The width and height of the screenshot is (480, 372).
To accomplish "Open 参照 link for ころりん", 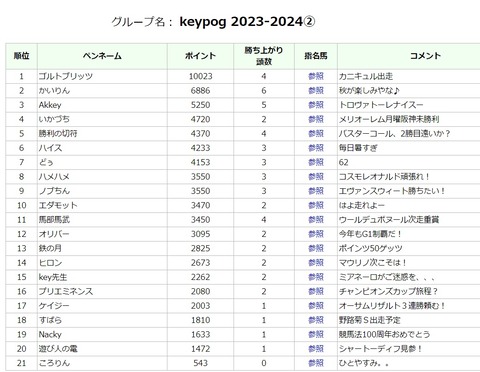I will (316, 363).
